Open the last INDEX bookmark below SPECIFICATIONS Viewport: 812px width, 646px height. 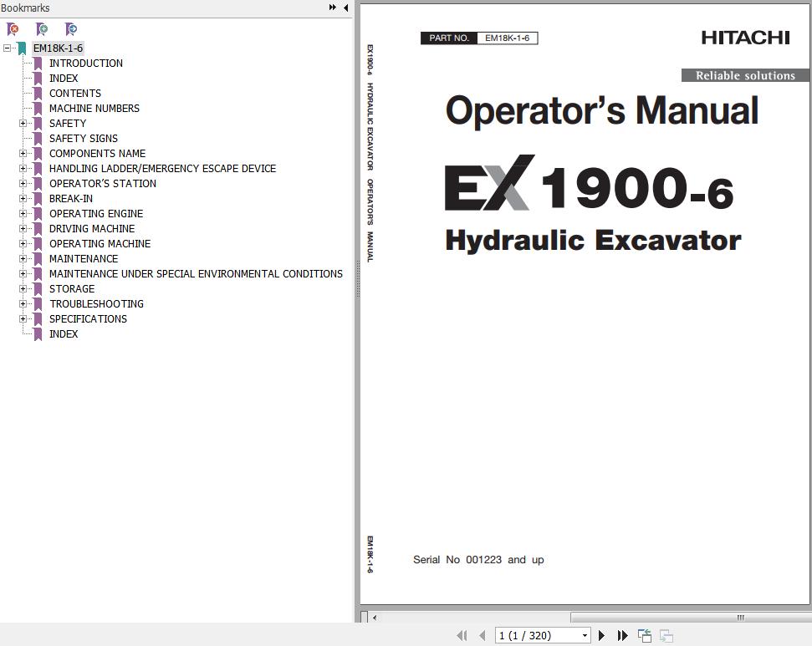click(x=64, y=333)
